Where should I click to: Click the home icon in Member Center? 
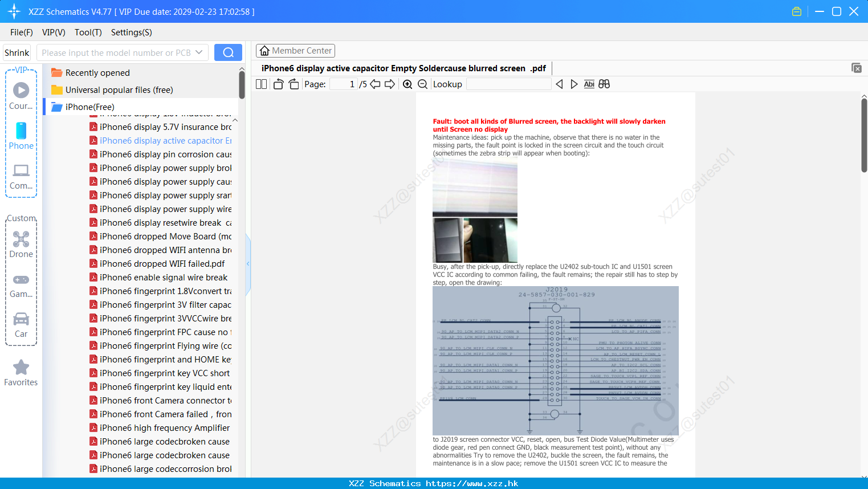(264, 51)
